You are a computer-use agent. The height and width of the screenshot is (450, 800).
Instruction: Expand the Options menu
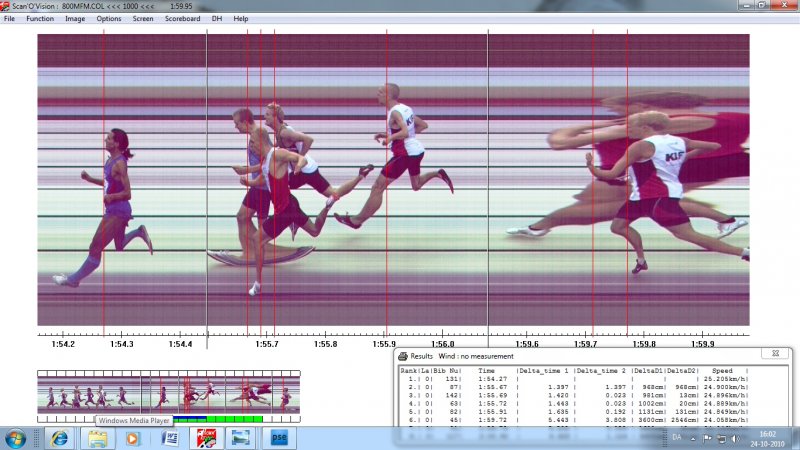(x=109, y=19)
